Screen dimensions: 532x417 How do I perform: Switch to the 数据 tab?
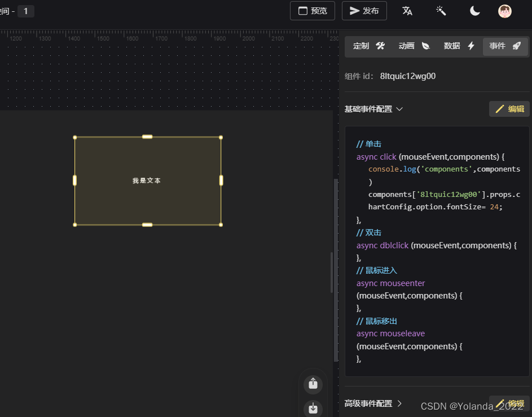(451, 46)
